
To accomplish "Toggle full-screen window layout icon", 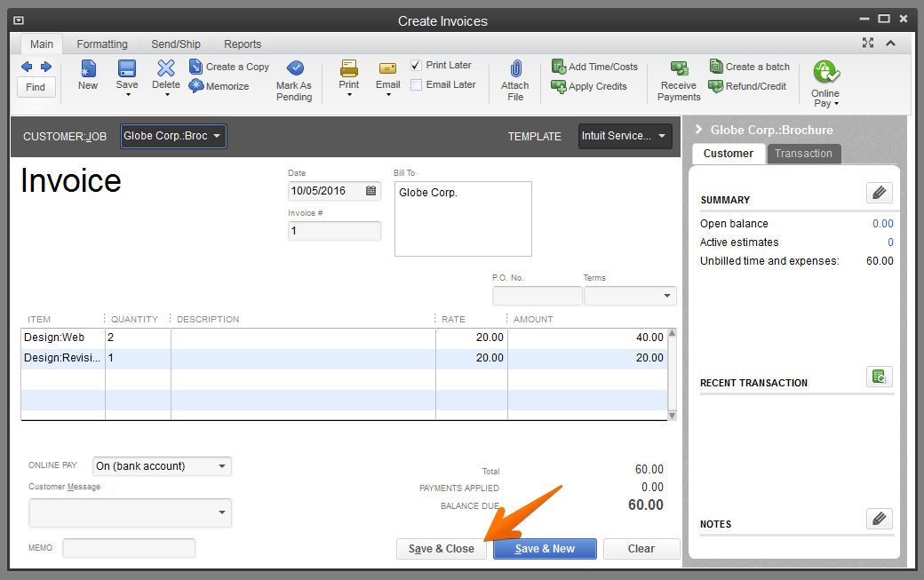I will 868,43.
